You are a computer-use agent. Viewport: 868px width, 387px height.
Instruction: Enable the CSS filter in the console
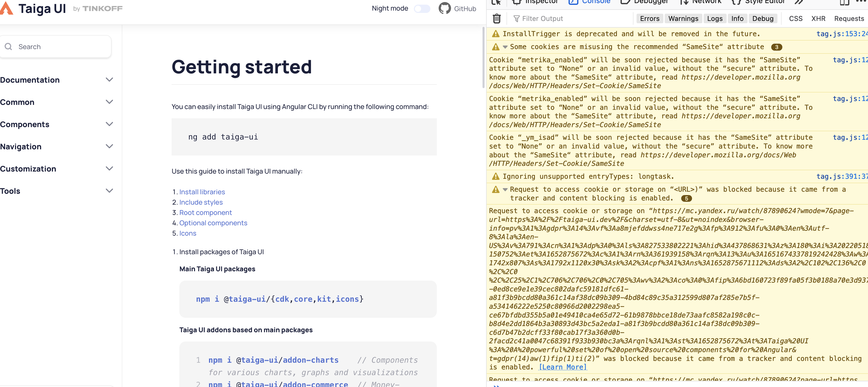(795, 19)
